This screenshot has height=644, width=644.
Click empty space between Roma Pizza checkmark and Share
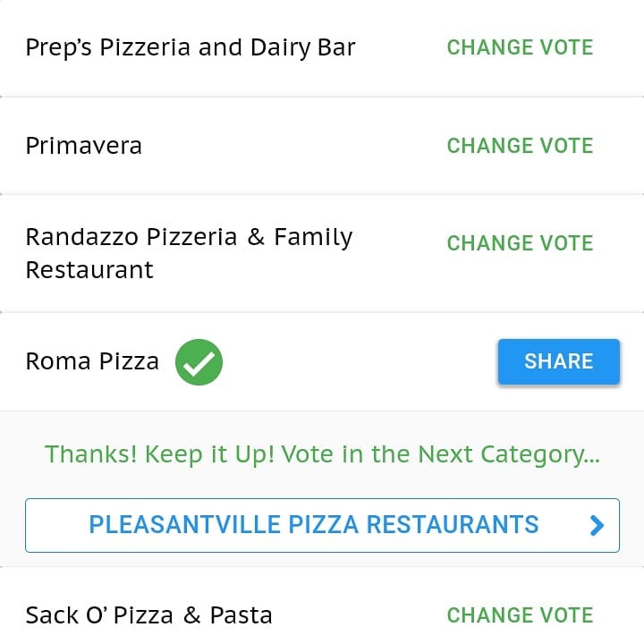pyautogui.click(x=360, y=362)
